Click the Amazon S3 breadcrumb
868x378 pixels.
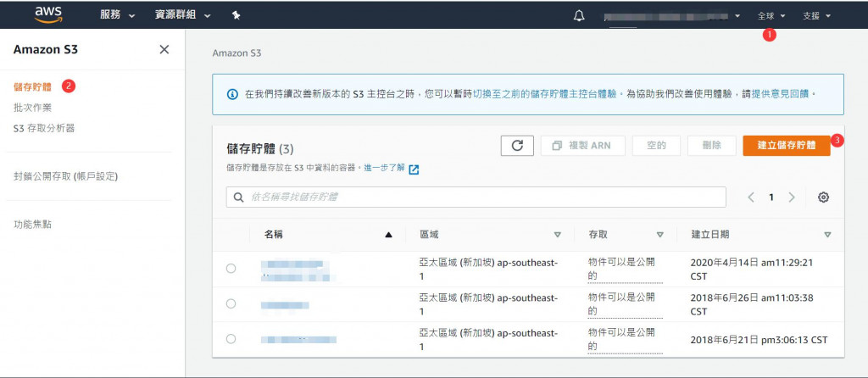[x=236, y=53]
